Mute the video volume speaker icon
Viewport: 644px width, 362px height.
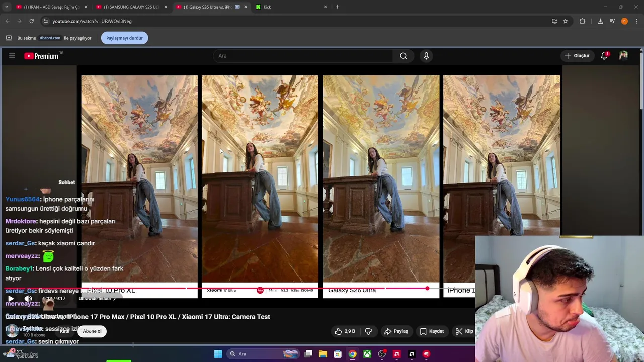28,298
